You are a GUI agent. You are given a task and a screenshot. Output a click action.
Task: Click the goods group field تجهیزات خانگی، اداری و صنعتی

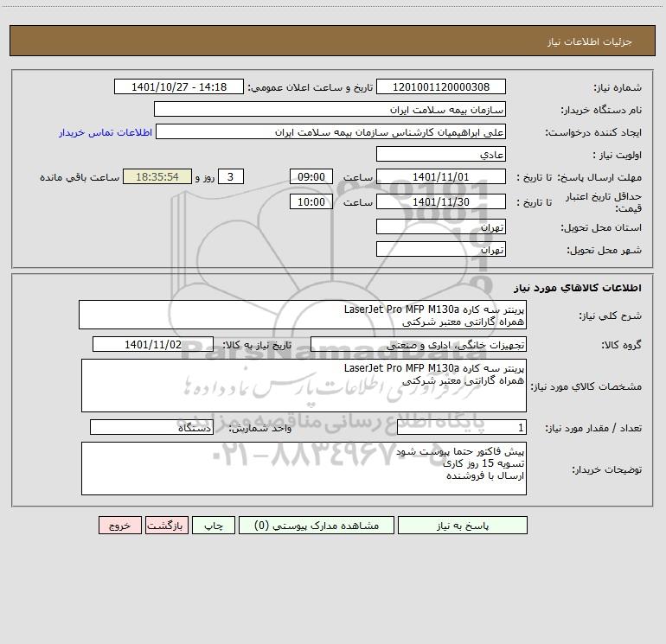point(419,344)
